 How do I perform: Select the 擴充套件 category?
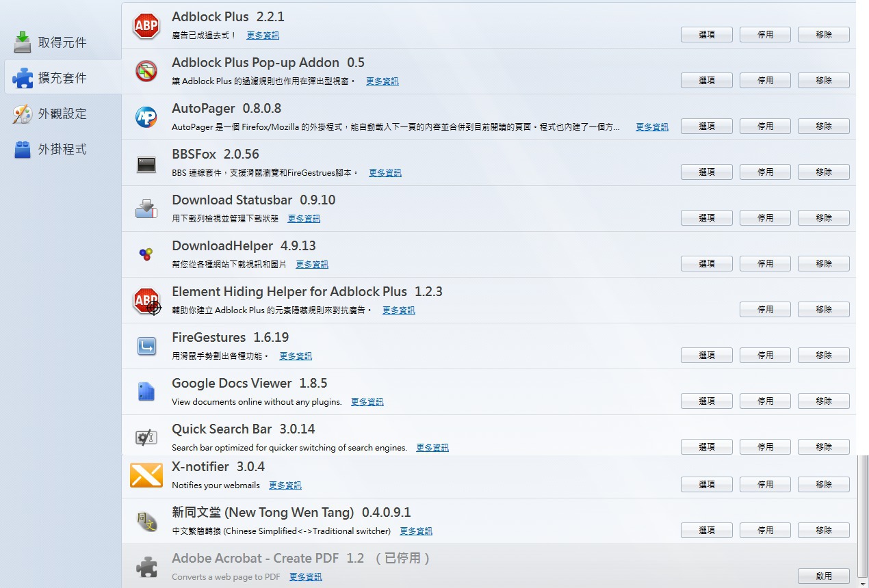(x=63, y=77)
